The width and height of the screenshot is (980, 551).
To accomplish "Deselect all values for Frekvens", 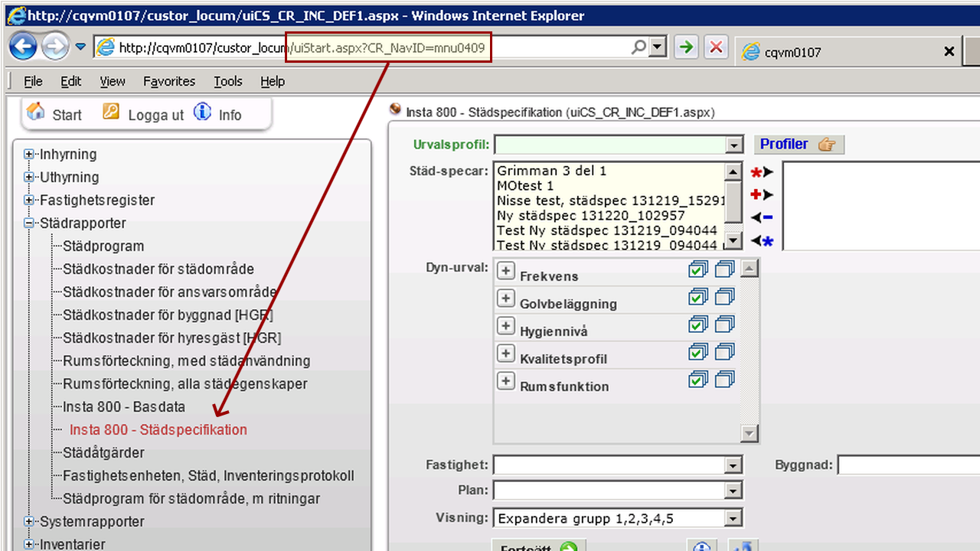I will 725,269.
